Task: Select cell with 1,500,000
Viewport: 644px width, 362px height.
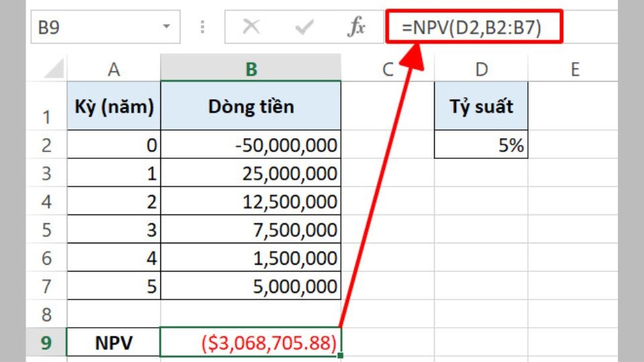Action: (251, 257)
